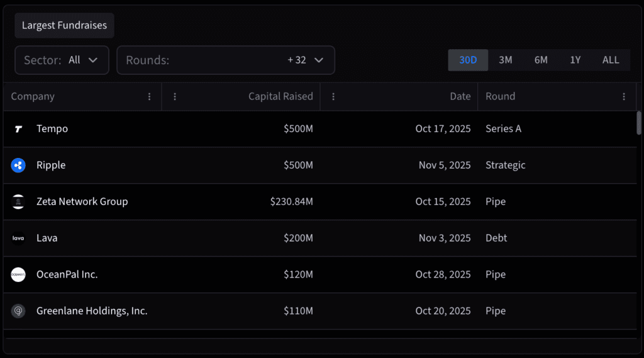Click the Tempo company logo icon

18,129
